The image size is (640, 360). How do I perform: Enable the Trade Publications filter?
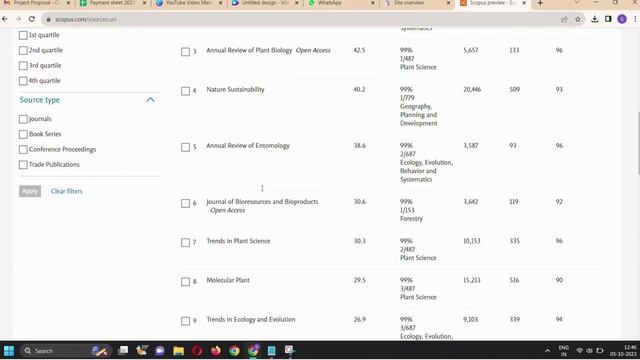coord(23,164)
